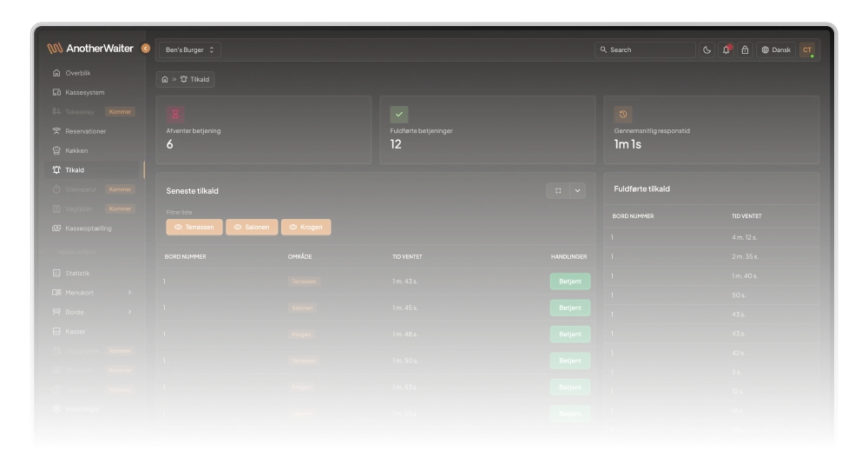The height and width of the screenshot is (463, 868).
Task: Open the CT user avatar menu
Action: 807,50
